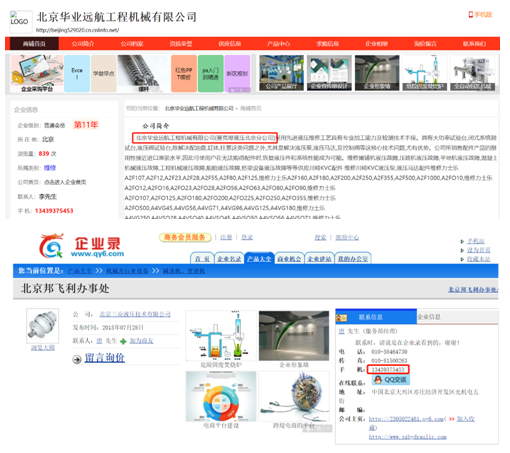
Task: Click the LOGO image beside company name
Action: coord(21,21)
